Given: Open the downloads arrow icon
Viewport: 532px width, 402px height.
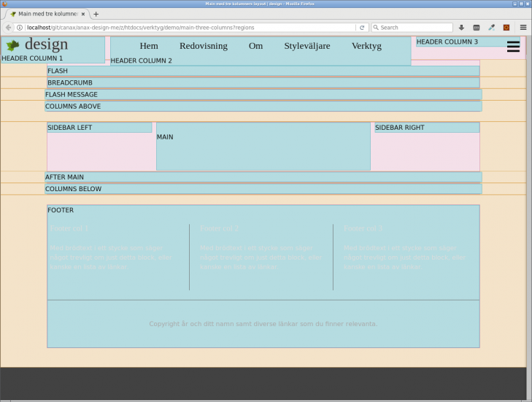Looking at the screenshot, I should pos(461,28).
